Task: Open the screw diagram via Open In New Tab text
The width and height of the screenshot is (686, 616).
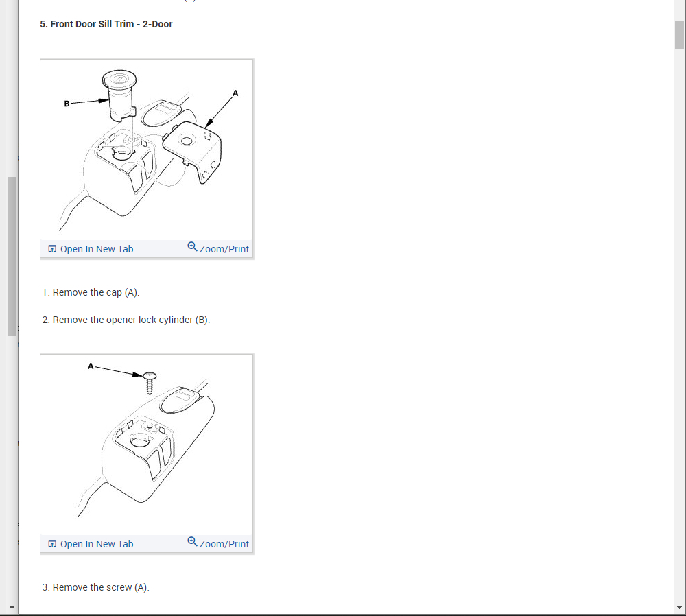Action: click(97, 544)
